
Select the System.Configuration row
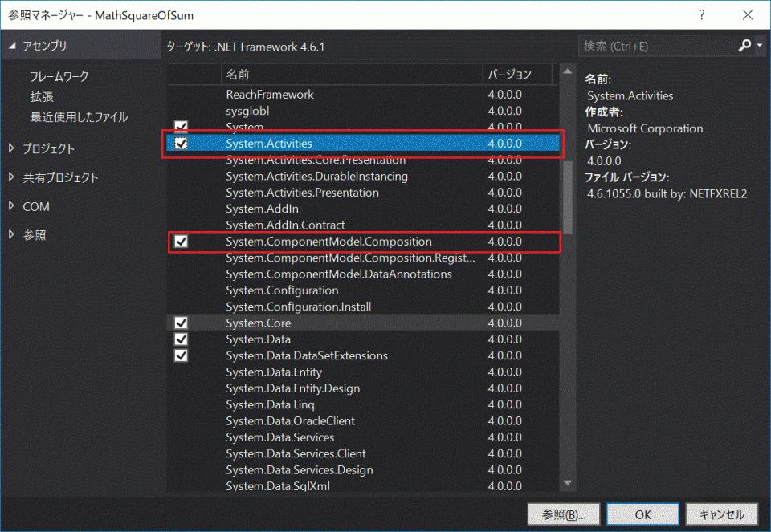(x=363, y=290)
